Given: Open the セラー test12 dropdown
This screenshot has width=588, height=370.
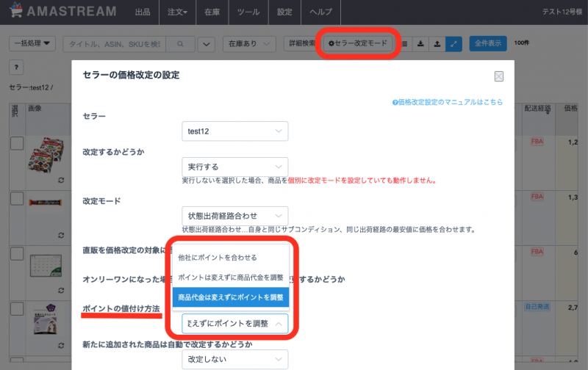Looking at the screenshot, I should coord(235,131).
